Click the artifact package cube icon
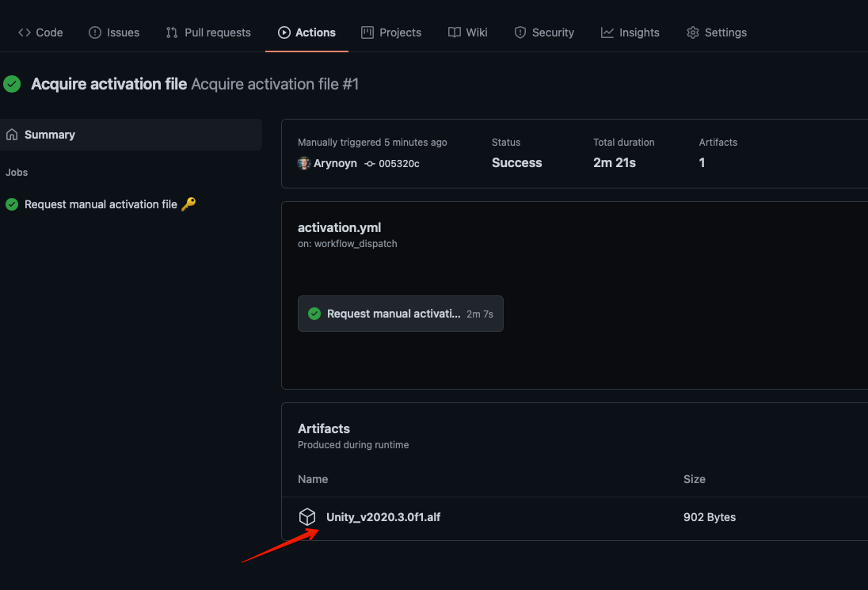 [x=307, y=517]
